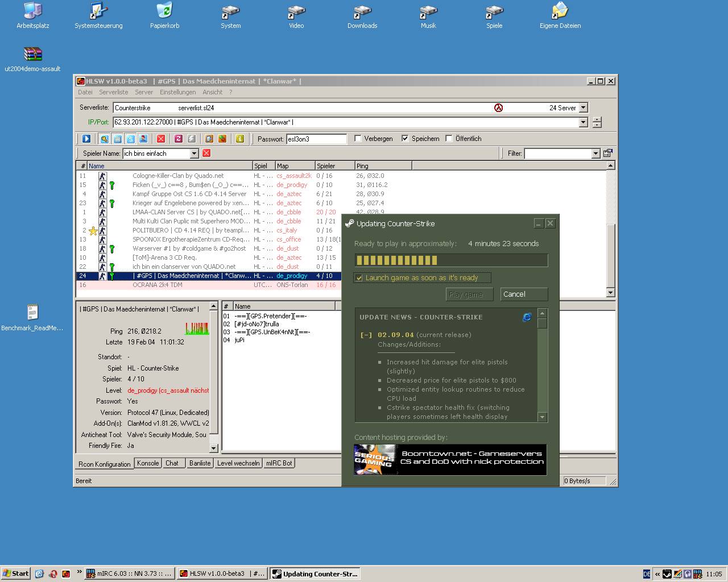Screen dimensions: 728x582
Task: Enable the Öffentlich checkbox
Action: [449, 138]
